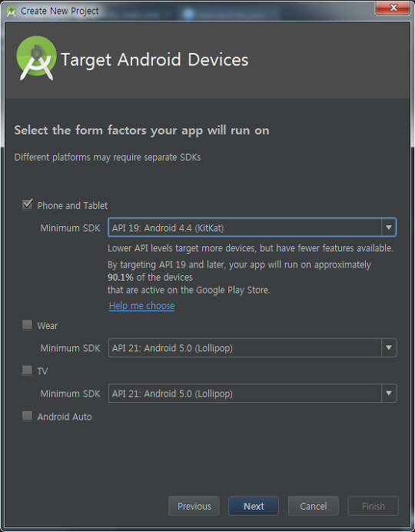Screen dimensions: 415x532
Task: Click the Wear API 21 Lollipop combo box
Action: click(252, 347)
